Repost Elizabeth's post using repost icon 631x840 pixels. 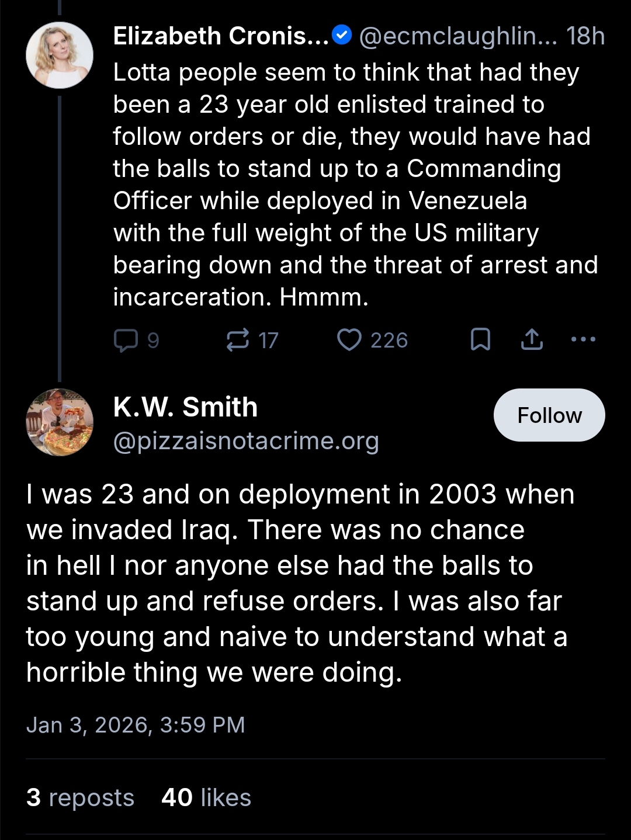tap(238, 340)
